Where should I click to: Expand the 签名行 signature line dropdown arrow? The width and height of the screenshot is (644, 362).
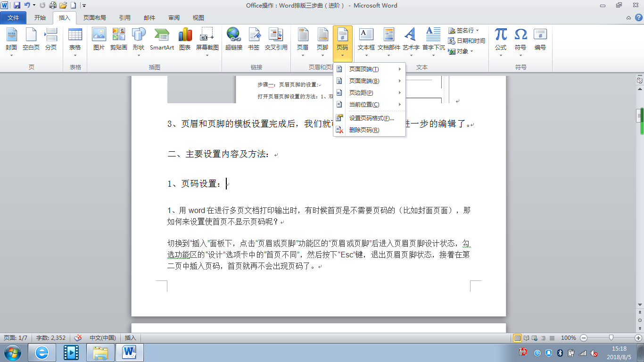pos(477,30)
